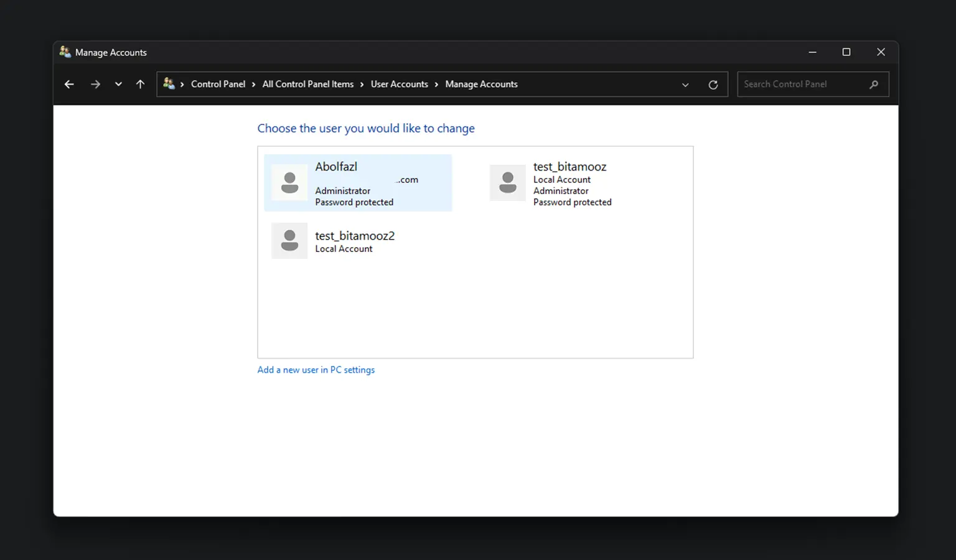956x560 pixels.
Task: Select the test_bitamooz2 local account
Action: 354,241
